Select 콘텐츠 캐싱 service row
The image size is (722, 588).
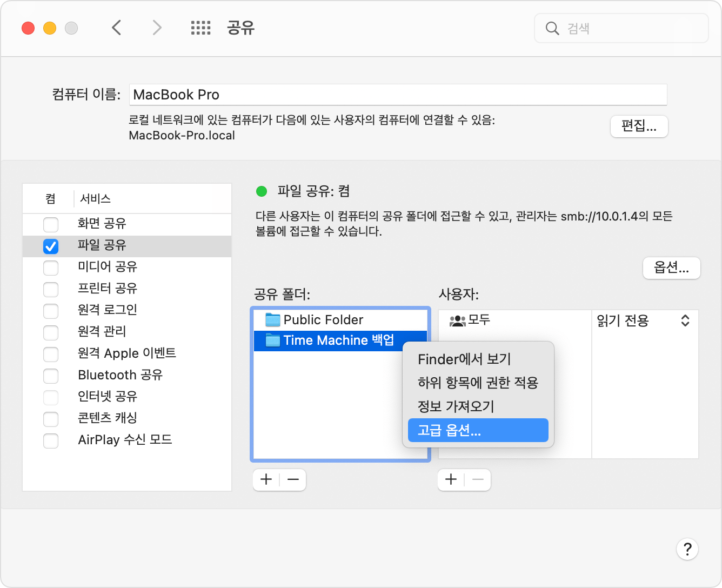[x=127, y=419]
